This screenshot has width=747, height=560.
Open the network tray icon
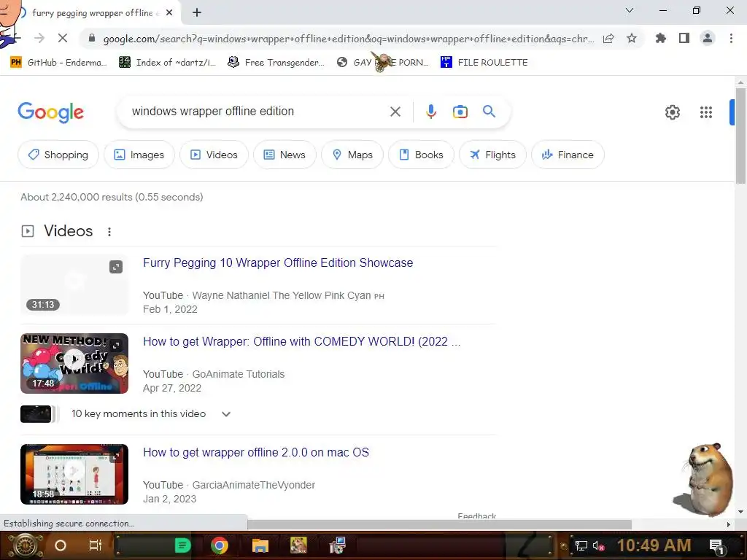click(x=581, y=545)
